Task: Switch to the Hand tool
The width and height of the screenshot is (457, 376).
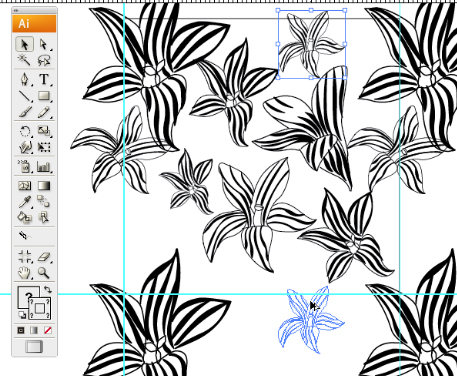Action: click(x=25, y=273)
